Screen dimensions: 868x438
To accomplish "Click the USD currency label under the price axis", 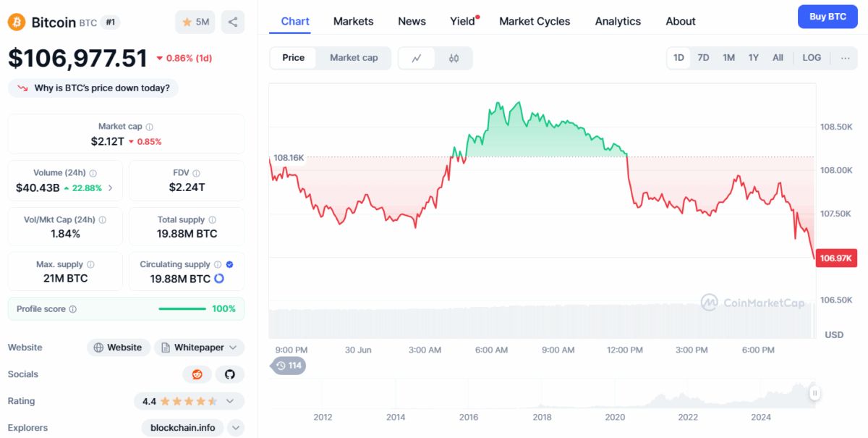I will coord(835,334).
